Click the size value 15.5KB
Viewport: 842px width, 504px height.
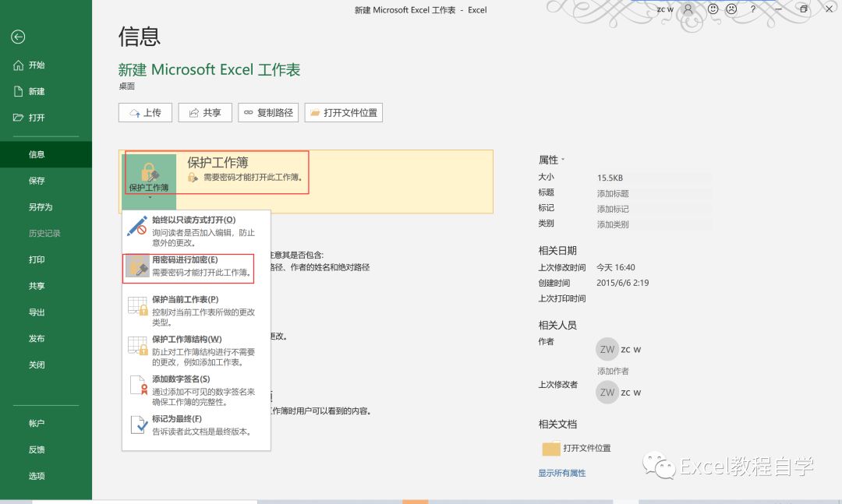[x=610, y=178]
